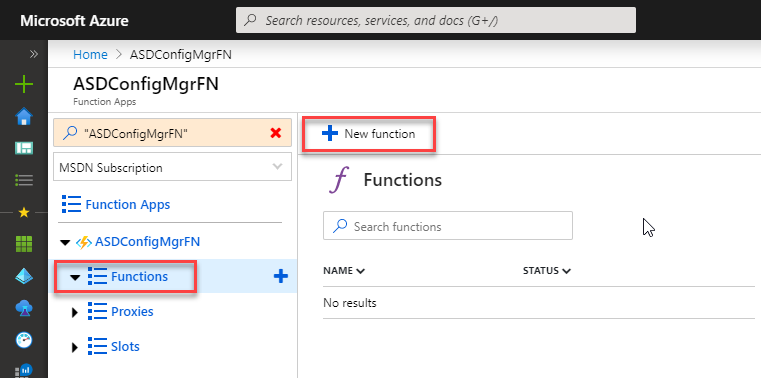Open the clock gauge sidebar icon
The width and height of the screenshot is (761, 378).
tap(24, 340)
